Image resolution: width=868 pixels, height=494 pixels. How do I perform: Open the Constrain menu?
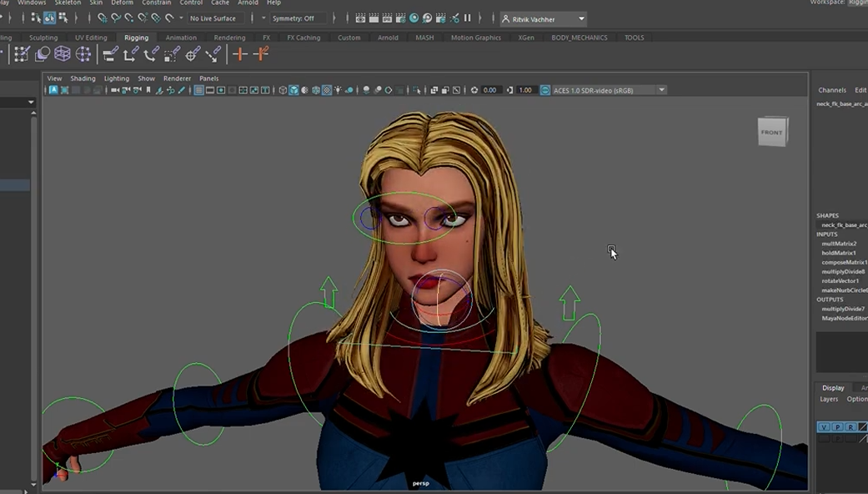156,3
